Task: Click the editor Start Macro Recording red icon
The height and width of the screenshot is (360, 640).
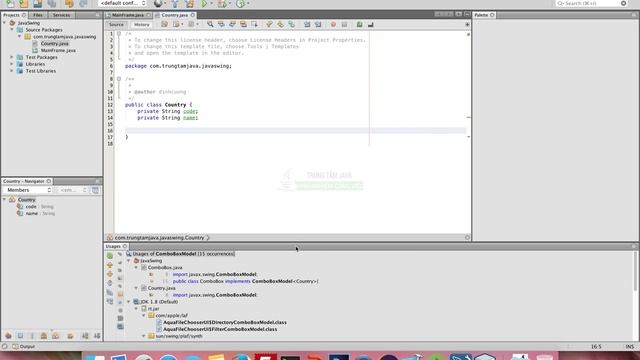Action: (333, 24)
